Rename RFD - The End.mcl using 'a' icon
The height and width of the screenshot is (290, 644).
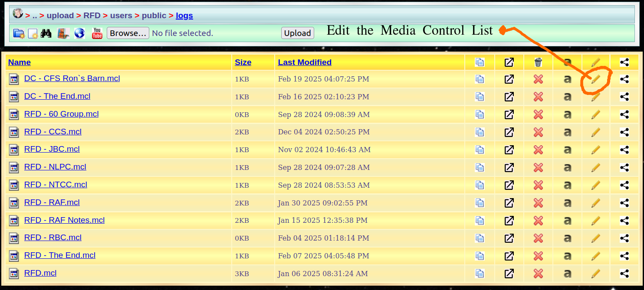567,256
